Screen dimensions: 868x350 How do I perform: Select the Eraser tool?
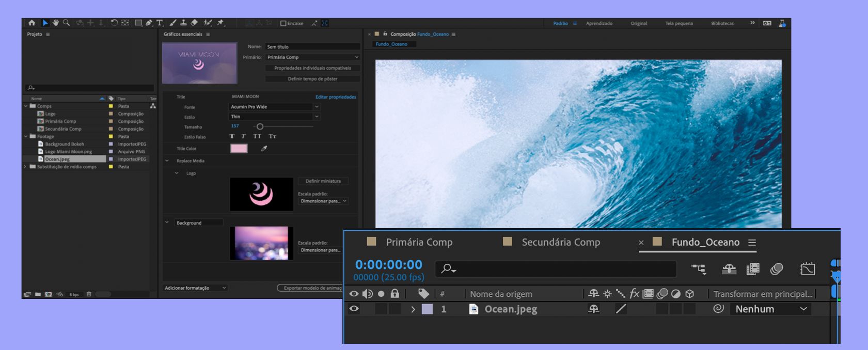(194, 23)
